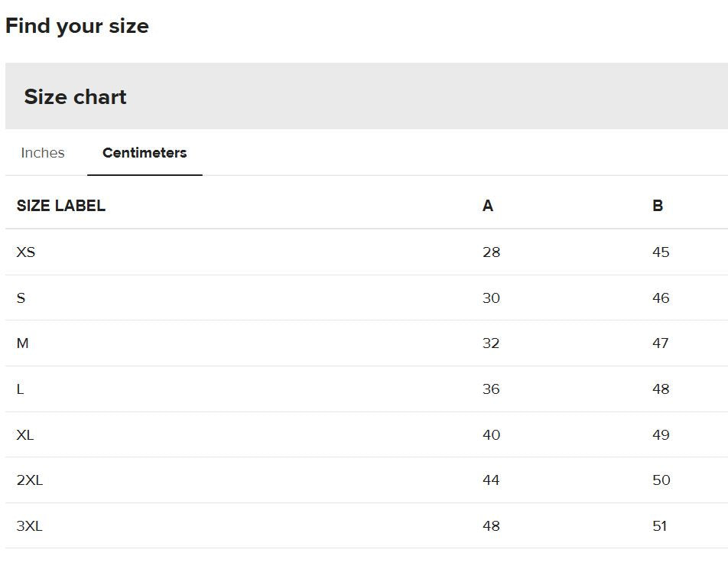Select the 2XL size row label

tap(30, 480)
